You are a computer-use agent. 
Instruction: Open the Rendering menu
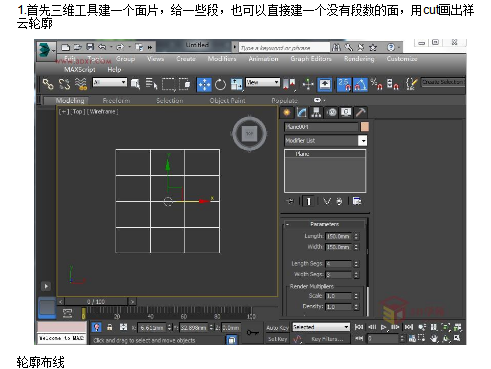(x=359, y=59)
